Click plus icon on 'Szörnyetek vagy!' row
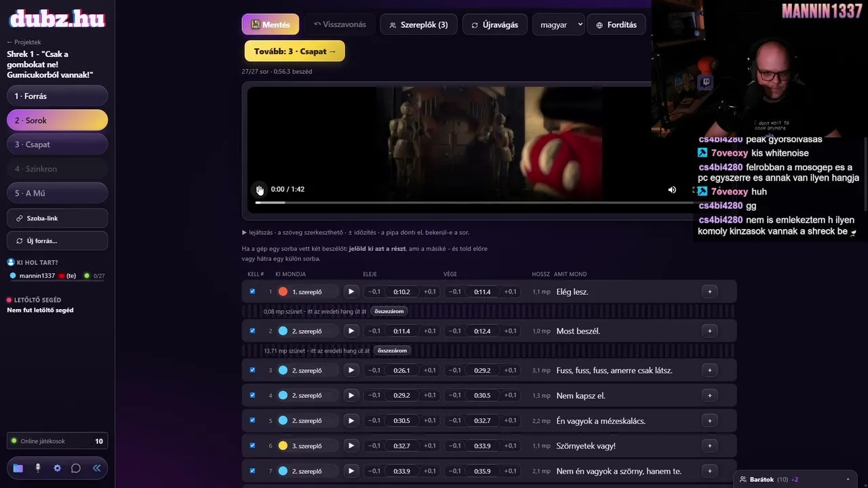The width and height of the screenshot is (868, 488). [x=710, y=445]
